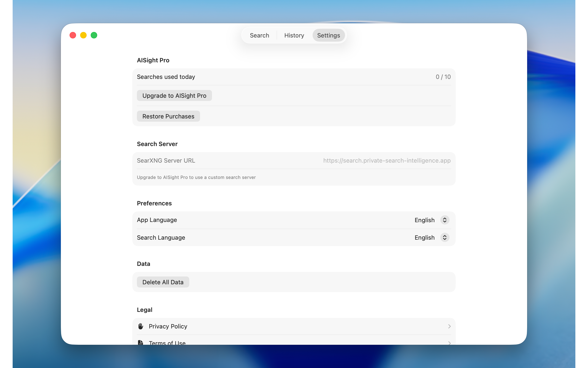This screenshot has height=368, width=588.
Task: Click the yellow minimize window button
Action: click(83, 35)
